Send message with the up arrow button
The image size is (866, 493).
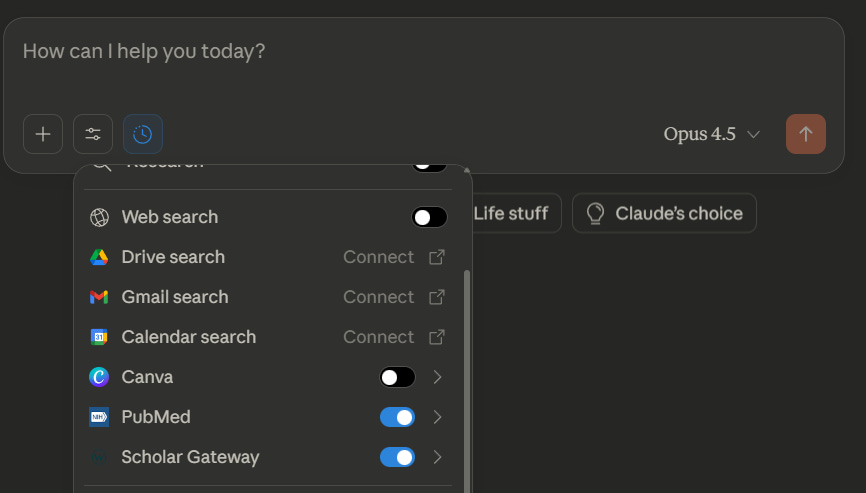(x=806, y=134)
